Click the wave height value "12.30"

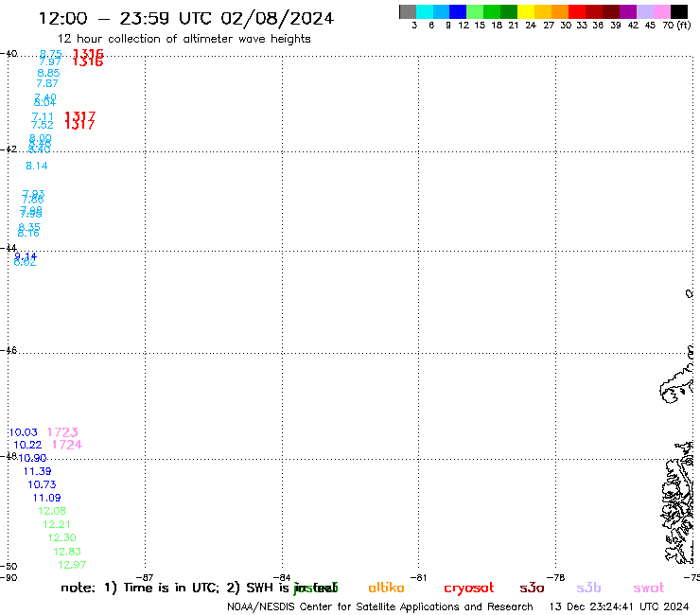[62, 537]
